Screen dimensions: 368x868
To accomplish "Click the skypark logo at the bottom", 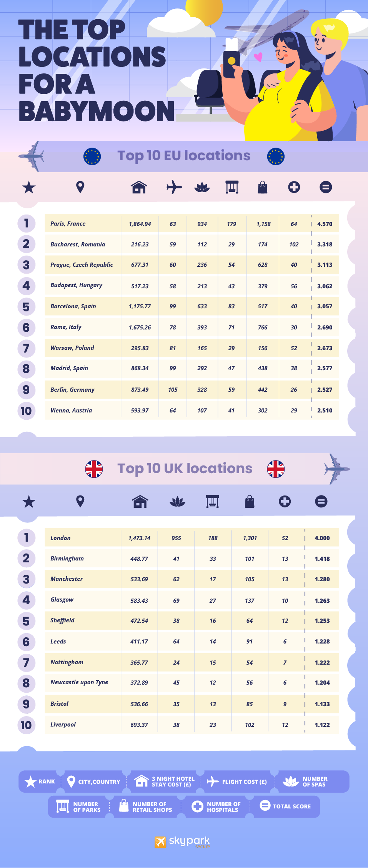I will click(x=182, y=841).
